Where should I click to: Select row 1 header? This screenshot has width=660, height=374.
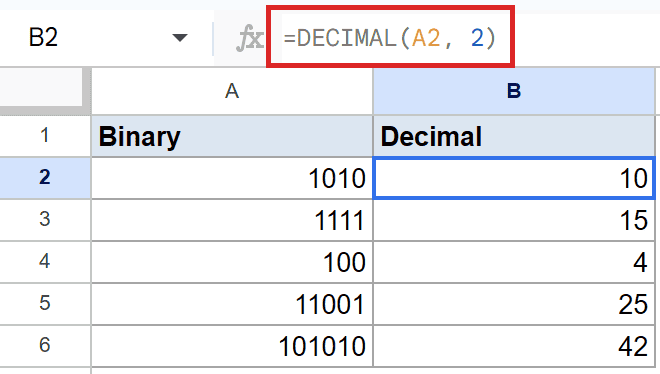tap(45, 136)
